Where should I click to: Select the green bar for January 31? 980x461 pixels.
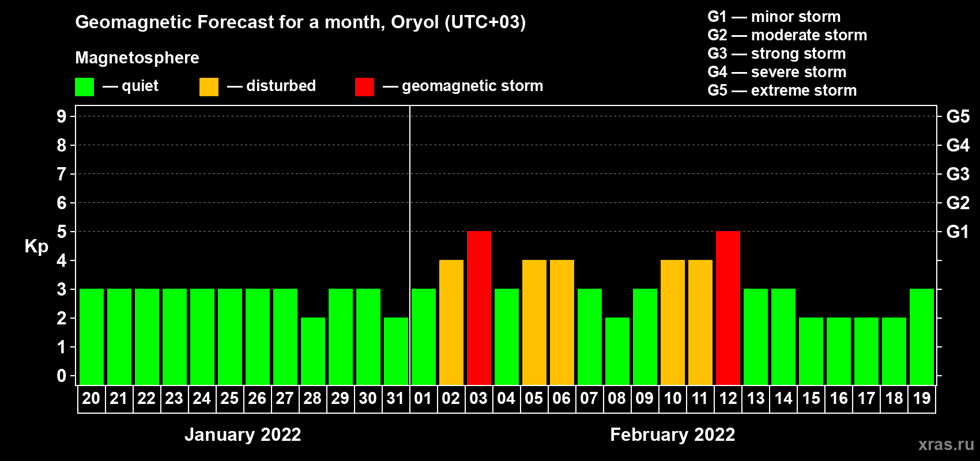click(x=396, y=351)
